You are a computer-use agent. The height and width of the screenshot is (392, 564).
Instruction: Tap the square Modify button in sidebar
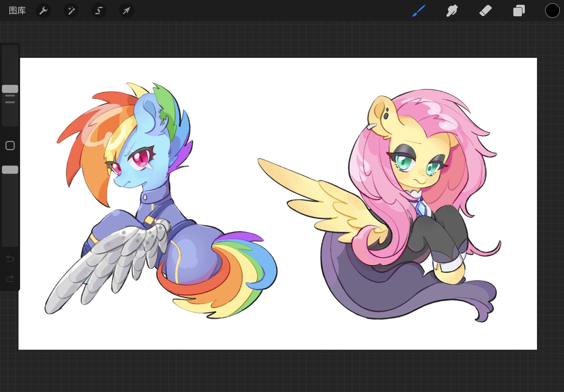click(x=10, y=145)
